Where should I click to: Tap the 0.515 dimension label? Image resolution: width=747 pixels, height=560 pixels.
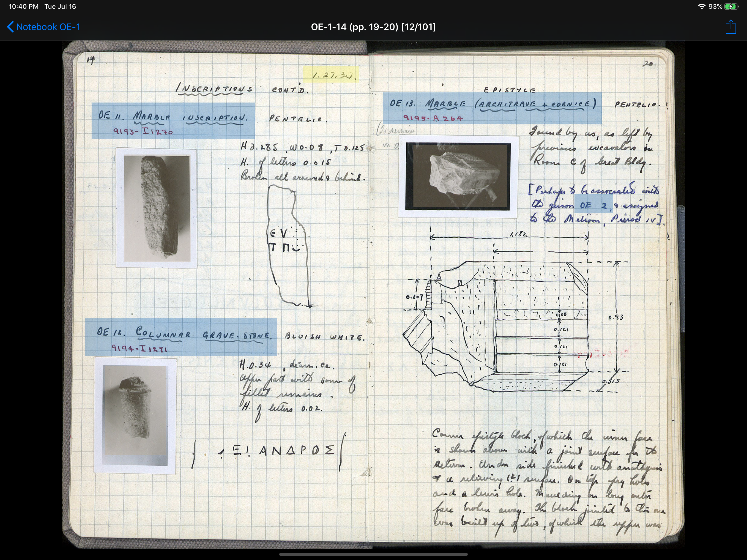611,381
